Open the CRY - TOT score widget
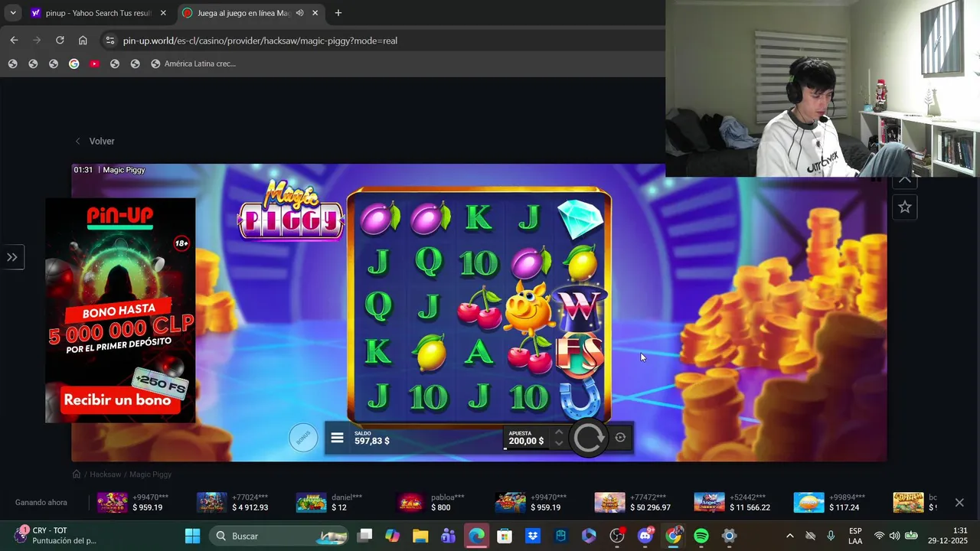Image resolution: width=980 pixels, height=551 pixels. [55, 536]
